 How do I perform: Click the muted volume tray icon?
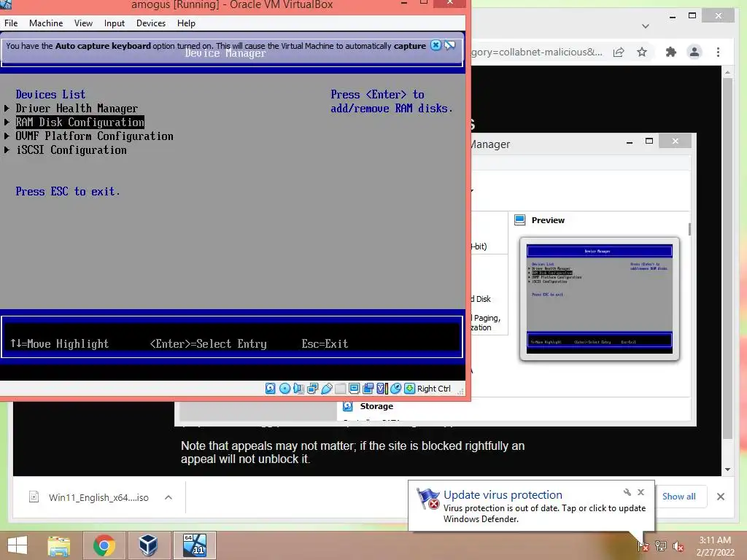[678, 545]
